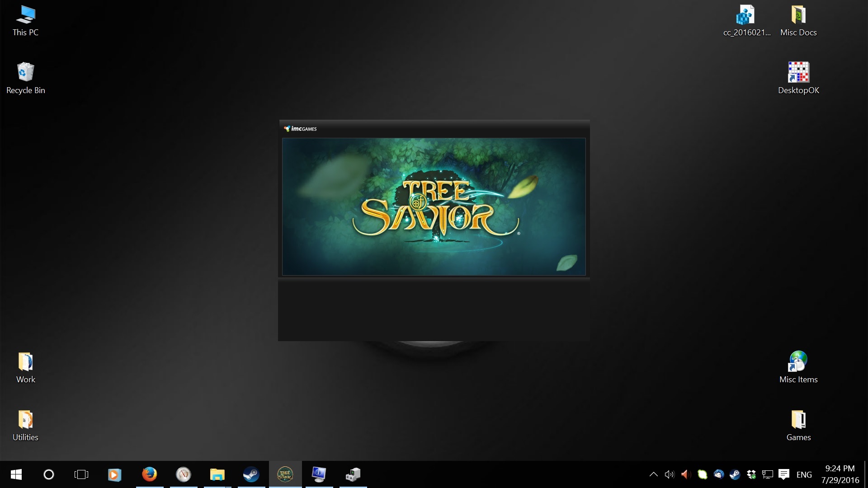Screen dimensions: 868x488
Task: Launch Firefox from the taskbar
Action: click(x=149, y=474)
